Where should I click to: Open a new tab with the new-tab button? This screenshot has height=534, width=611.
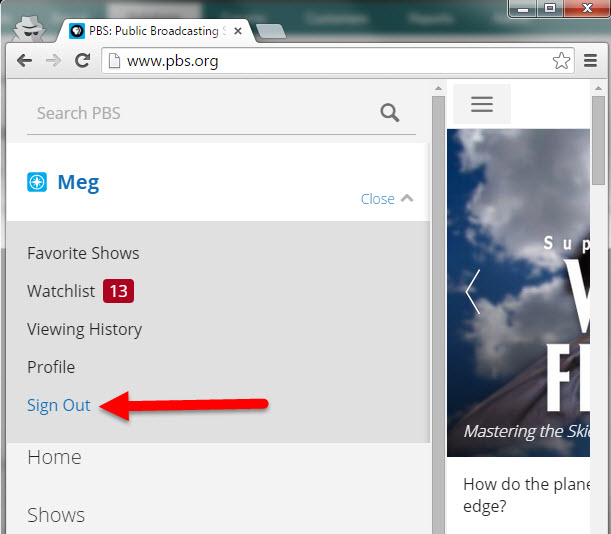click(271, 31)
